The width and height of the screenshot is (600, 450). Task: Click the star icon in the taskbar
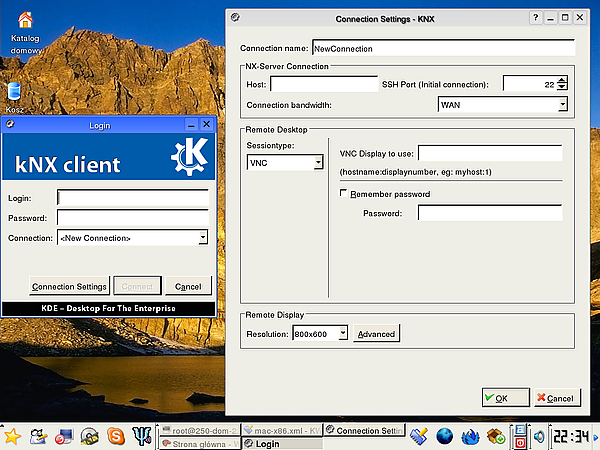12,436
